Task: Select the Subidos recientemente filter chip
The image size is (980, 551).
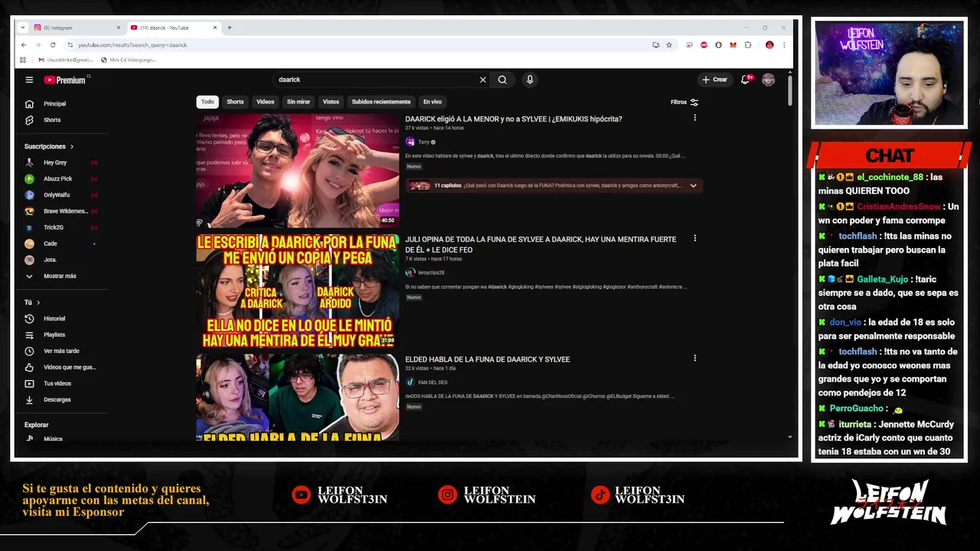Action: click(381, 102)
